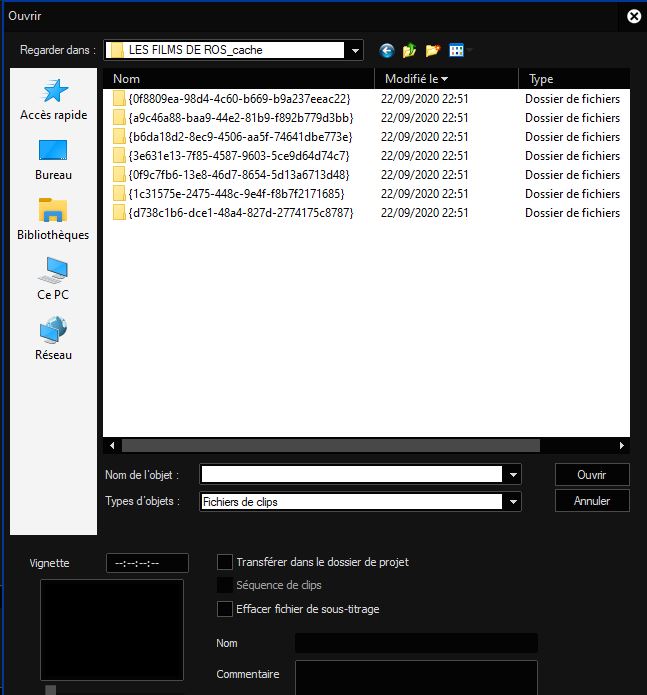Go up one folder level
The height and width of the screenshot is (695, 647).
pyautogui.click(x=409, y=51)
